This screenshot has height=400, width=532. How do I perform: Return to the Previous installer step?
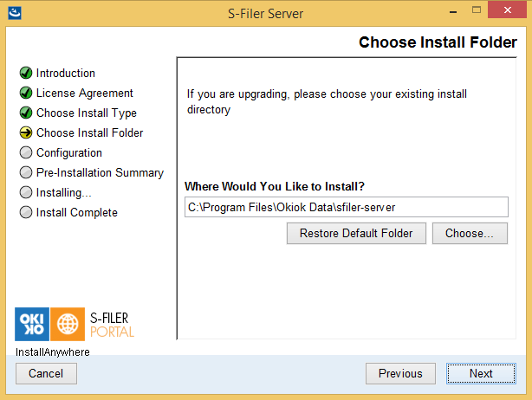pos(400,373)
